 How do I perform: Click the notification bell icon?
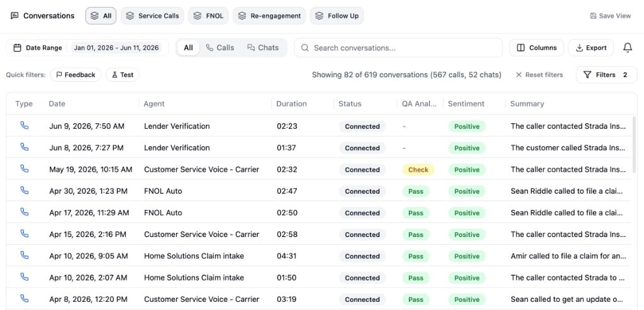click(627, 48)
